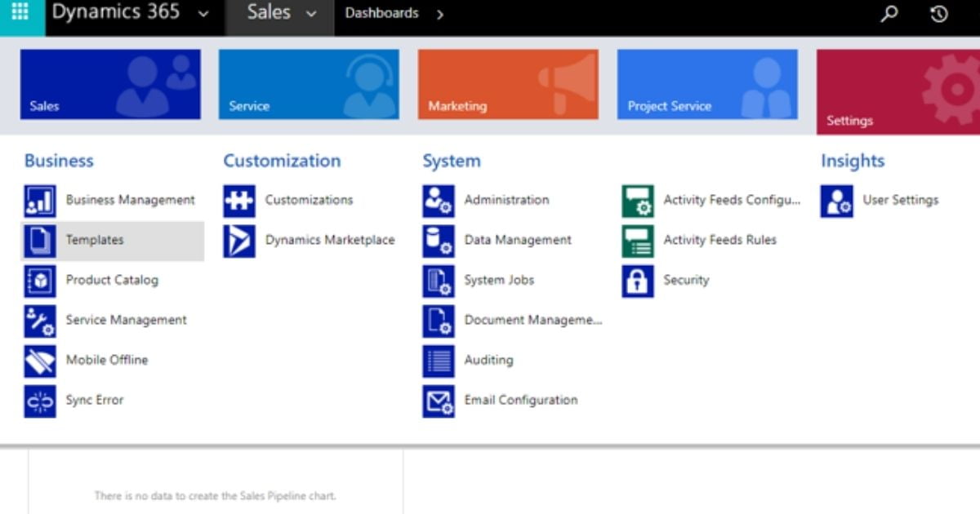
Task: Click the Email Configuration icon
Action: tap(439, 401)
